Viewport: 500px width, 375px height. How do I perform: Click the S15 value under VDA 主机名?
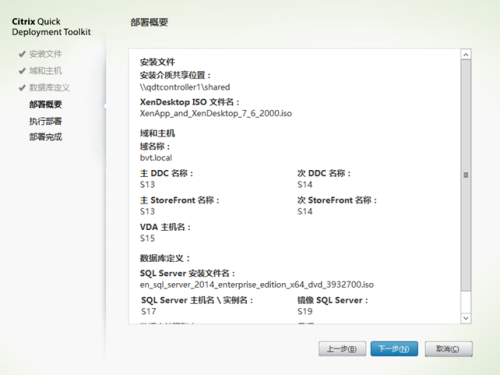click(147, 238)
